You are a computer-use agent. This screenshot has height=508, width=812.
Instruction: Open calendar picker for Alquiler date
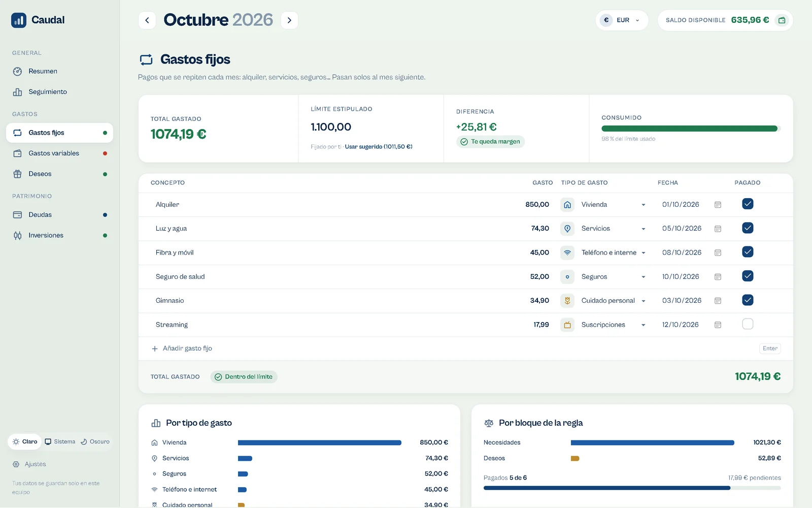point(718,205)
